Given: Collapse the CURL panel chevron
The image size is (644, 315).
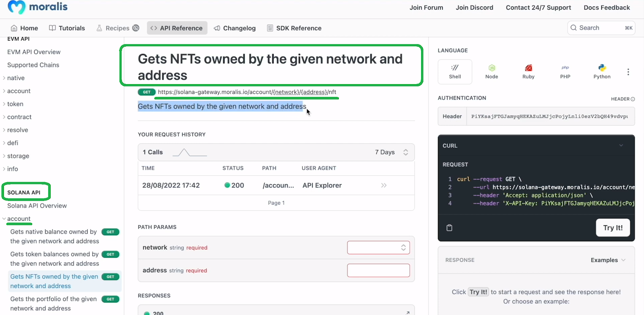Looking at the screenshot, I should coord(621,146).
